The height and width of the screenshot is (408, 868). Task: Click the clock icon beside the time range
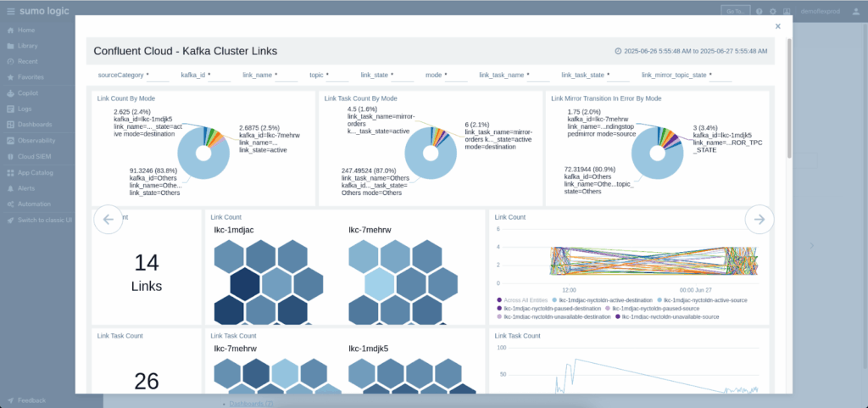point(618,51)
